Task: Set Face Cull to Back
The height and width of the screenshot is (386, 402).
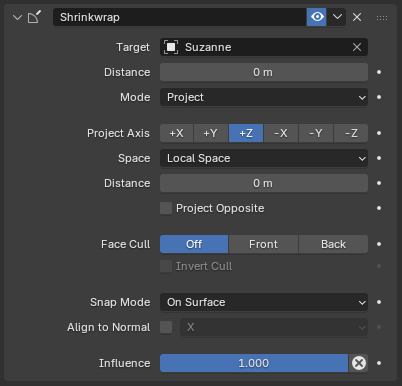Action: click(x=333, y=244)
